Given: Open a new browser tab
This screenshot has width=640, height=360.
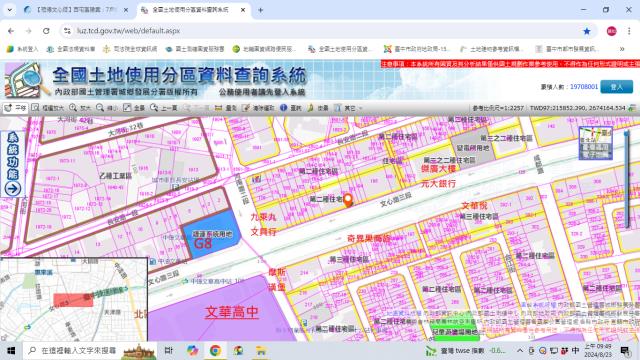Looking at the screenshot, I should [260, 10].
